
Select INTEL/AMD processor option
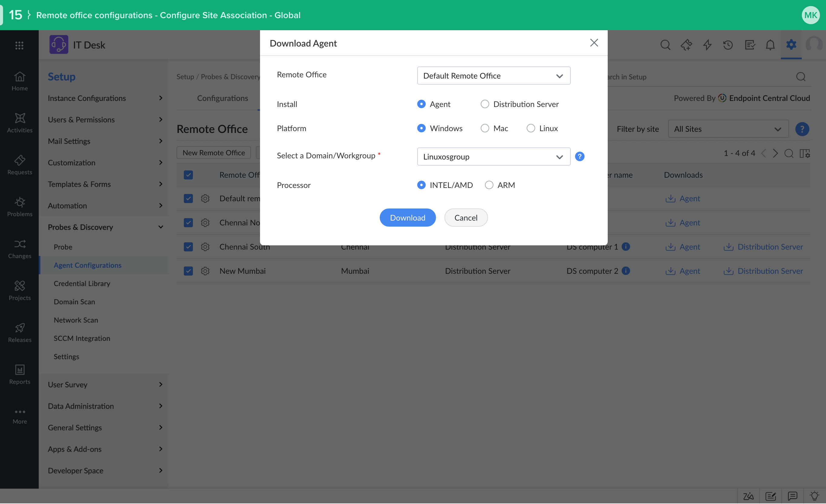pyautogui.click(x=421, y=185)
